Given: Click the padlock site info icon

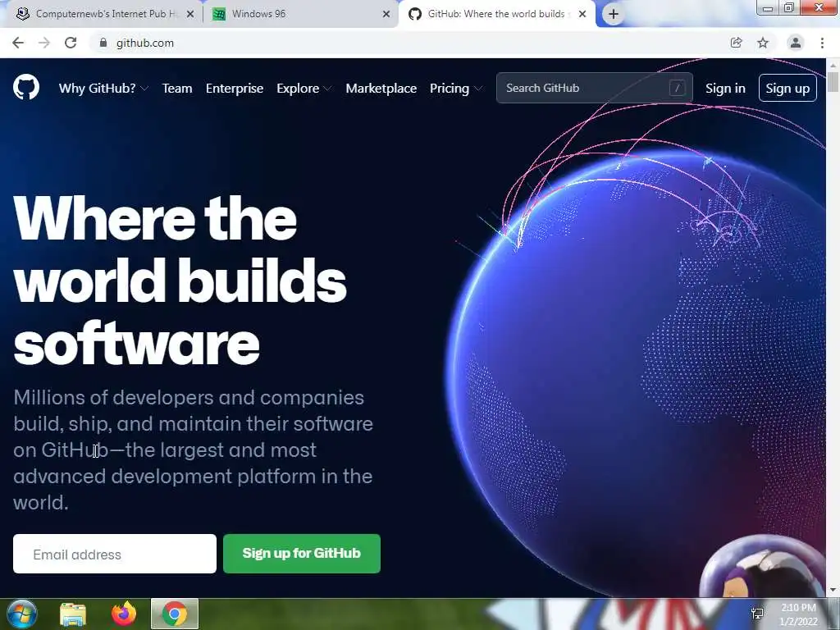Looking at the screenshot, I should pos(103,43).
